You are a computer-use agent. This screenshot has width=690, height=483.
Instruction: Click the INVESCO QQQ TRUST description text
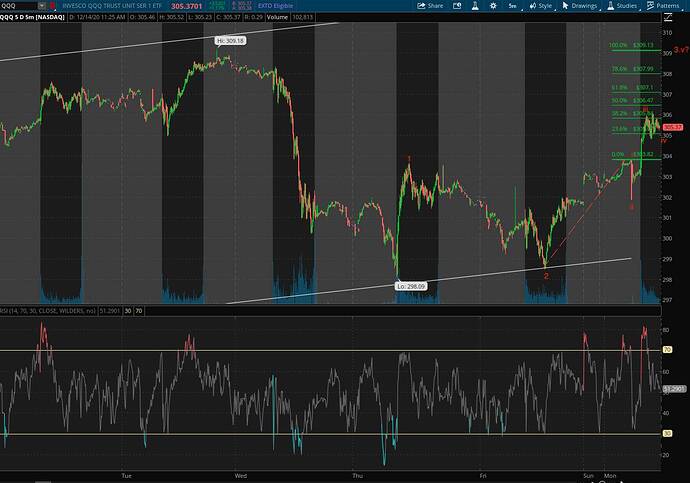[112, 6]
